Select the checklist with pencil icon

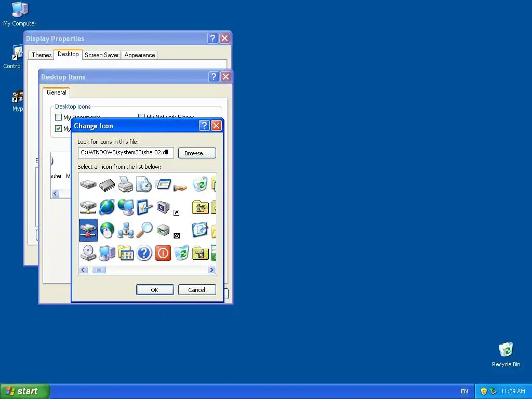[144, 207]
